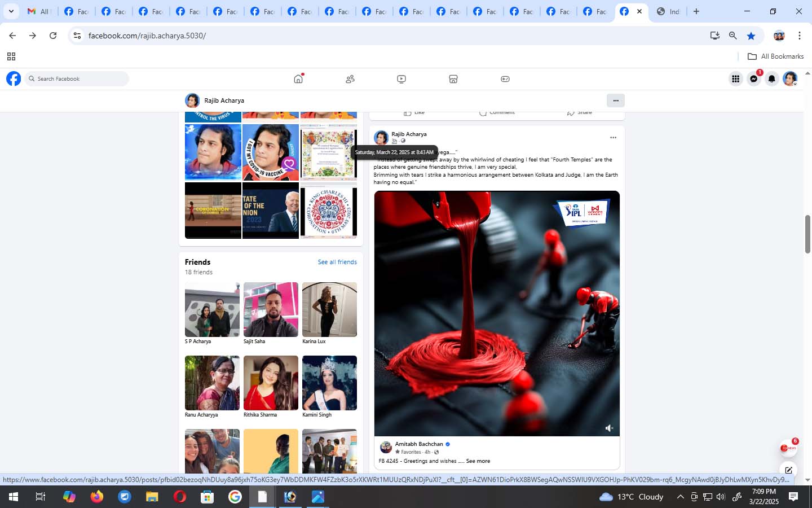The width and height of the screenshot is (812, 508).
Task: Unmute the video with speaker icon
Action: (x=609, y=428)
